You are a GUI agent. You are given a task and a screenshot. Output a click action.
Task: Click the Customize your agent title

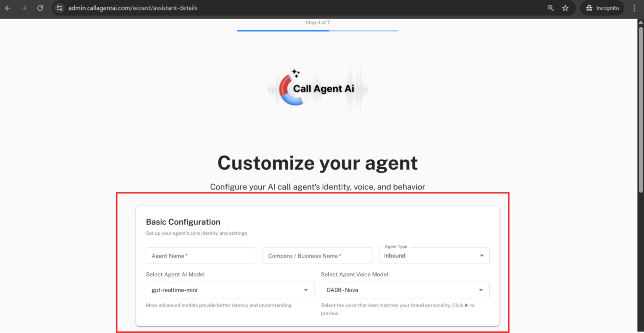317,163
